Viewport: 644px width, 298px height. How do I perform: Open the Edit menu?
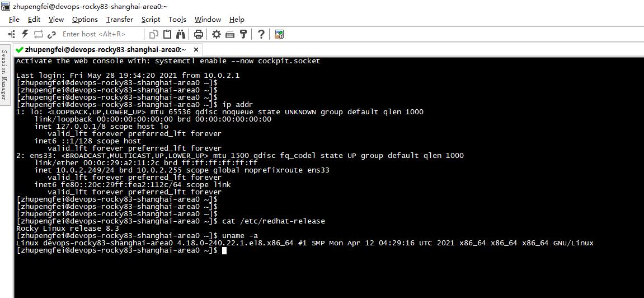[34, 19]
